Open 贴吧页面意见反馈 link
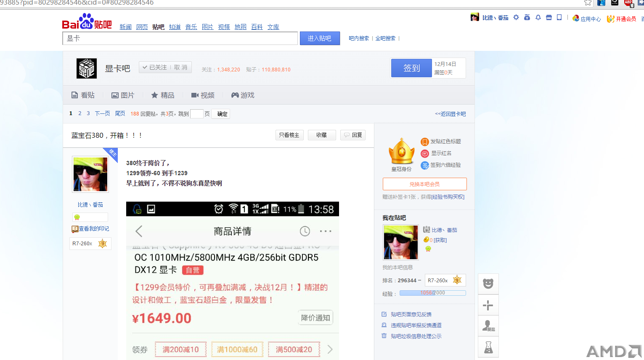Image resolution: width=644 pixels, height=360 pixels. click(x=411, y=314)
